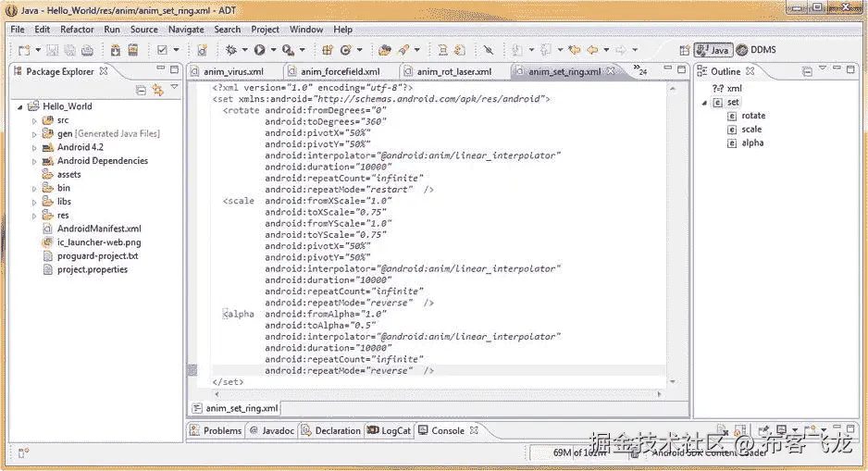Click the New Java Class icon

point(345,50)
